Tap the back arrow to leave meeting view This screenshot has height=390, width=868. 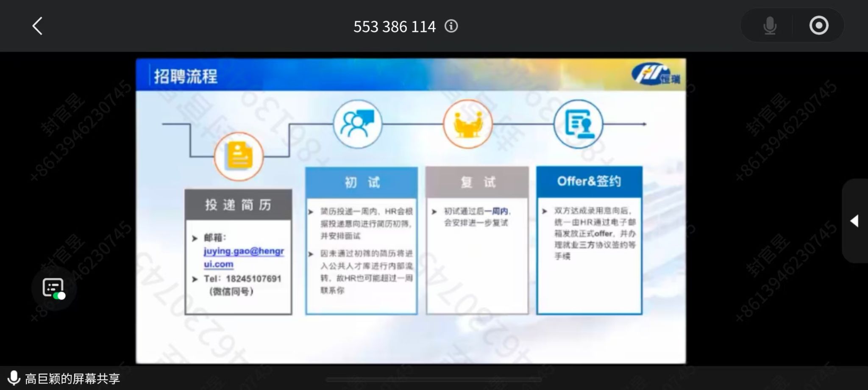[x=37, y=26]
